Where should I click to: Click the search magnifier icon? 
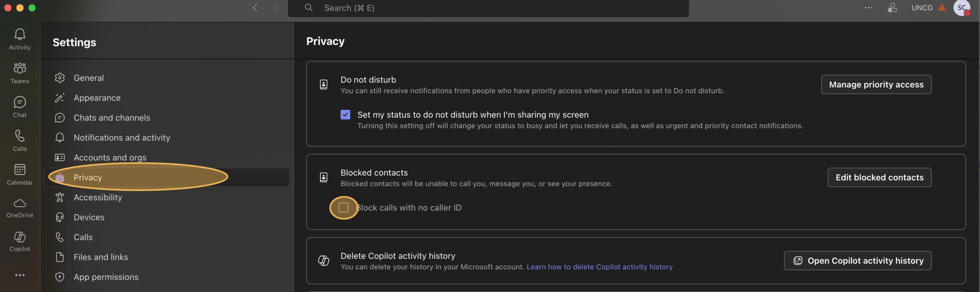[309, 8]
